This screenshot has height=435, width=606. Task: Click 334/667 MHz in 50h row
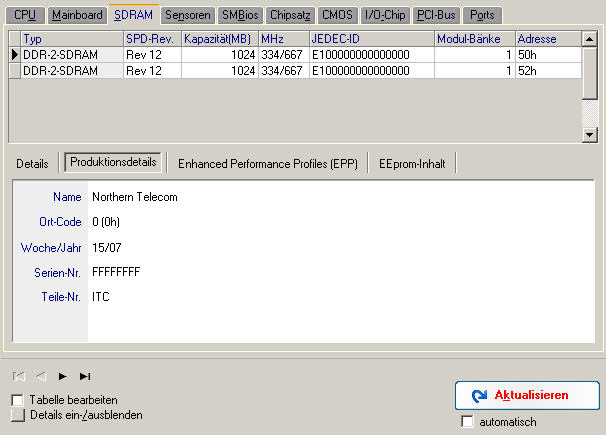[x=284, y=55]
